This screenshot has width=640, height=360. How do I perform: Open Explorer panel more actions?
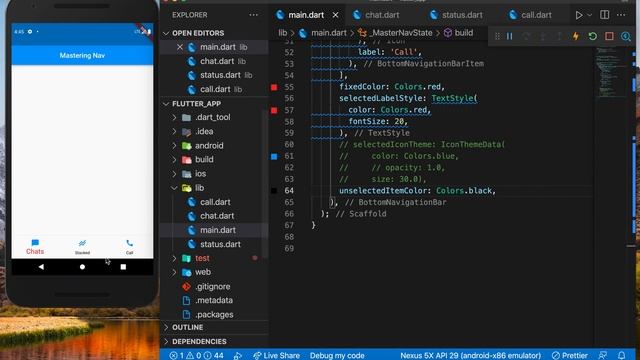(x=253, y=15)
